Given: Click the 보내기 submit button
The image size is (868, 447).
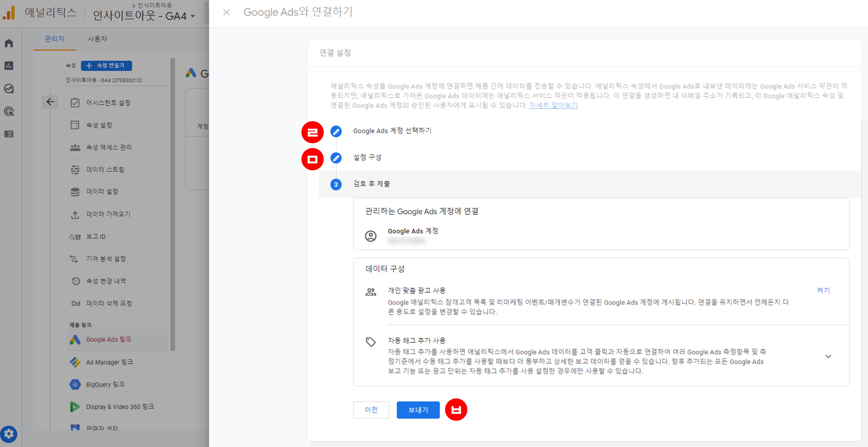Looking at the screenshot, I should pos(418,410).
